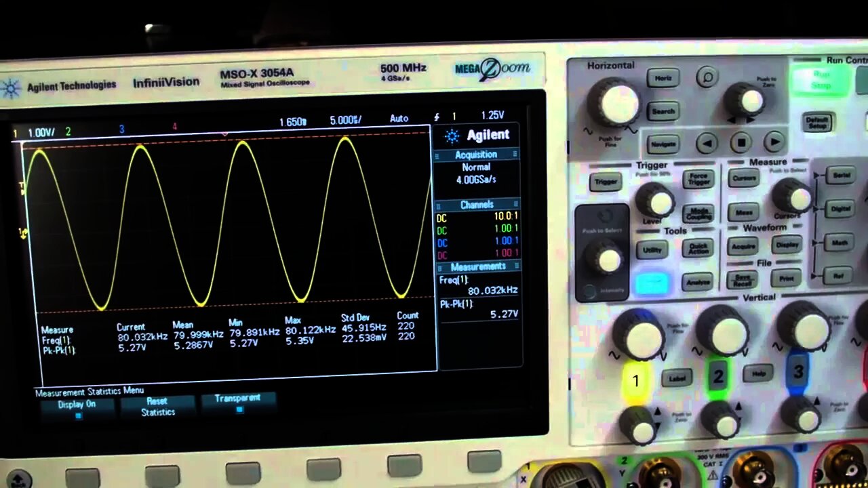Screen dimensions: 868x488
Task: Toggle the Transparent softkey option
Action: coord(238,403)
